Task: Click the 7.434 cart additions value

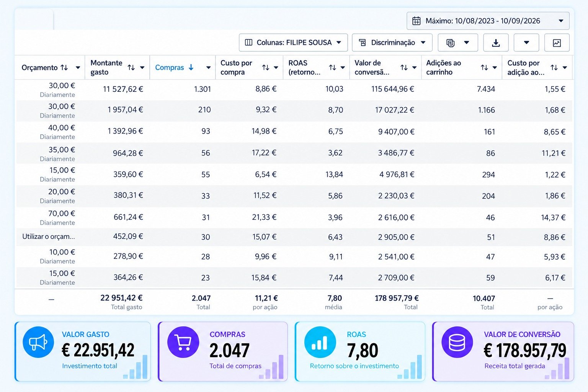Action: tap(486, 89)
